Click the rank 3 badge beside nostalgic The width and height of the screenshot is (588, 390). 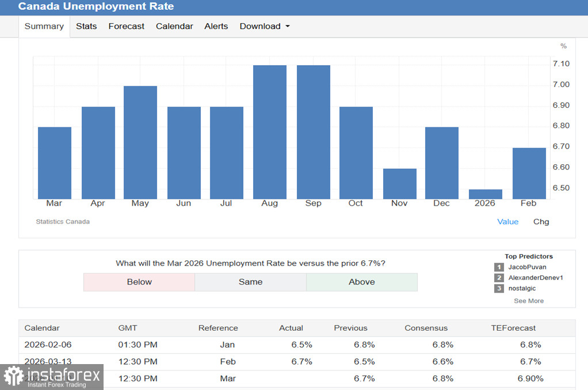click(499, 289)
